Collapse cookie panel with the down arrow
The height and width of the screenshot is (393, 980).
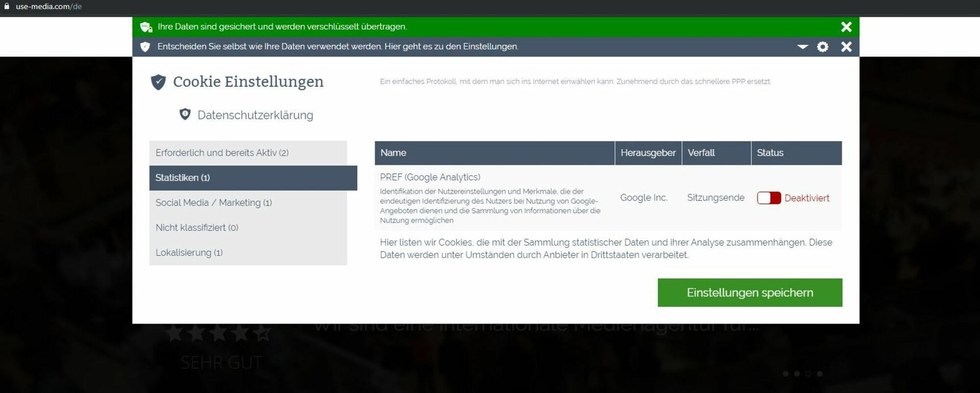(803, 46)
